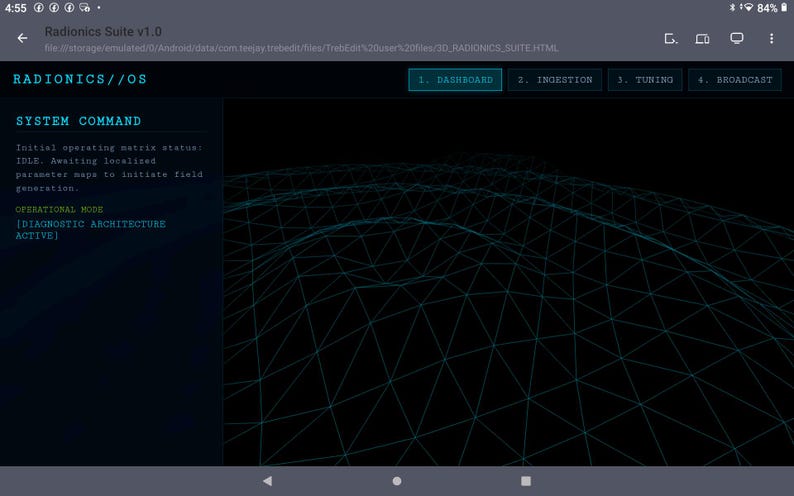Screen dimensions: 794x496
Task: Open the 2. INGESTION tab
Action: click(x=555, y=80)
